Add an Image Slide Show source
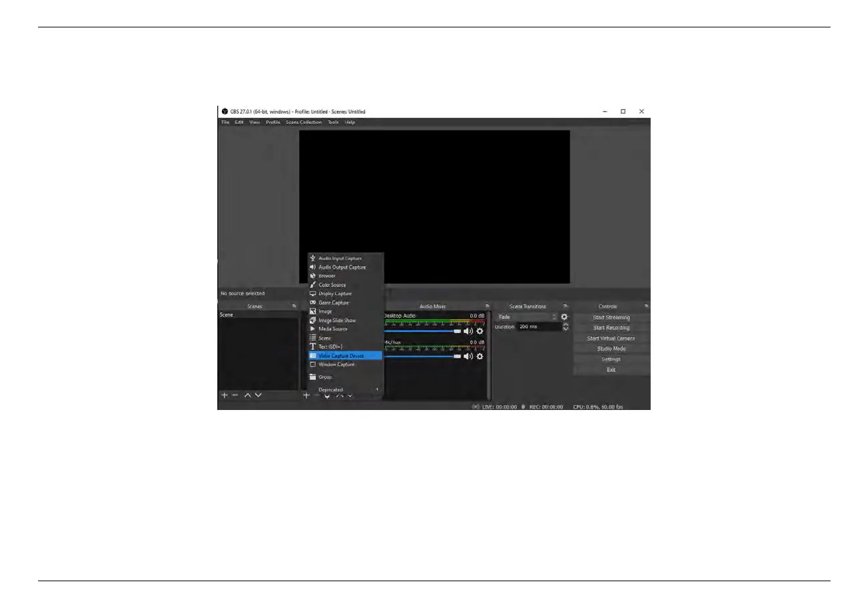The height and width of the screenshot is (614, 868). coord(346,320)
